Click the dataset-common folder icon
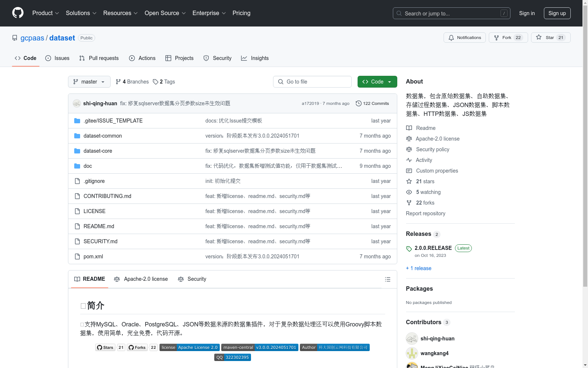The height and width of the screenshot is (368, 588). (77, 136)
